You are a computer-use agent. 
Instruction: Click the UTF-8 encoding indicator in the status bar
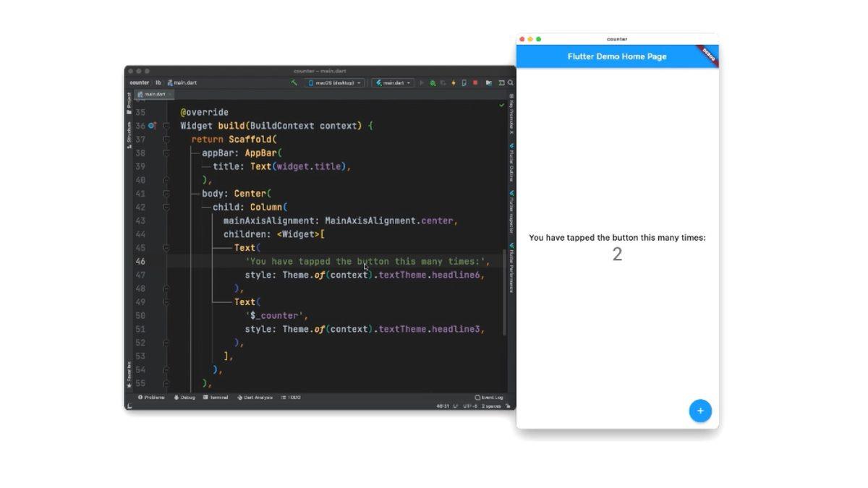(470, 406)
